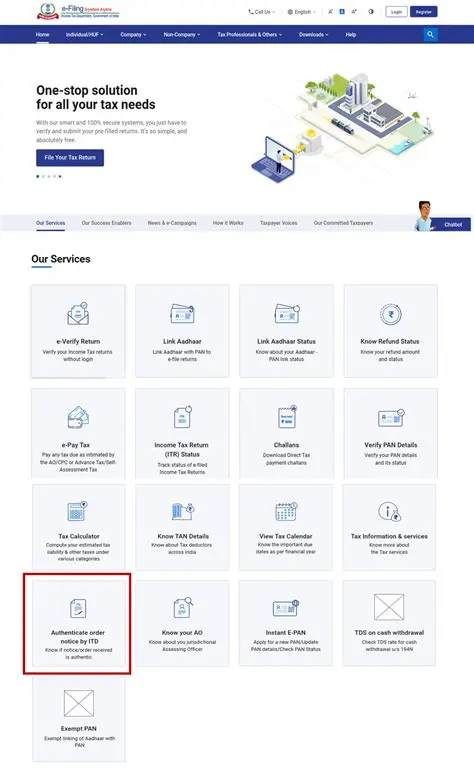474x771 pixels.
Task: Expand the Tax Professionals & Others dropdown
Action: [250, 35]
